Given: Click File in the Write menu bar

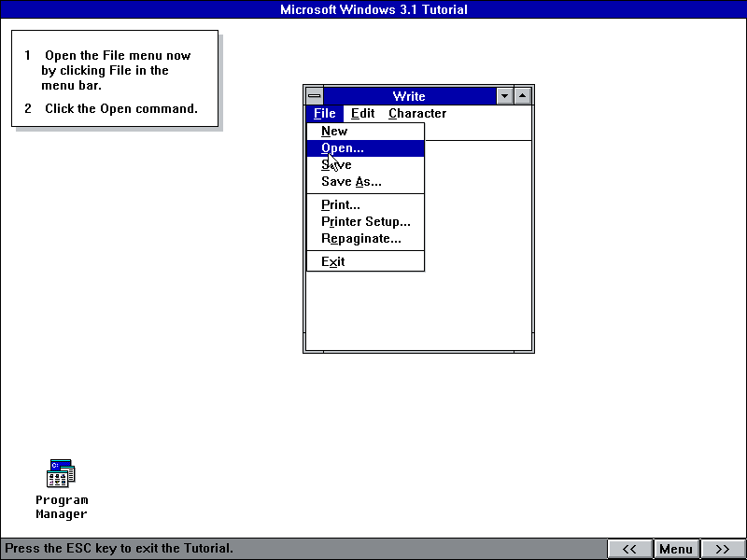Looking at the screenshot, I should click(325, 113).
